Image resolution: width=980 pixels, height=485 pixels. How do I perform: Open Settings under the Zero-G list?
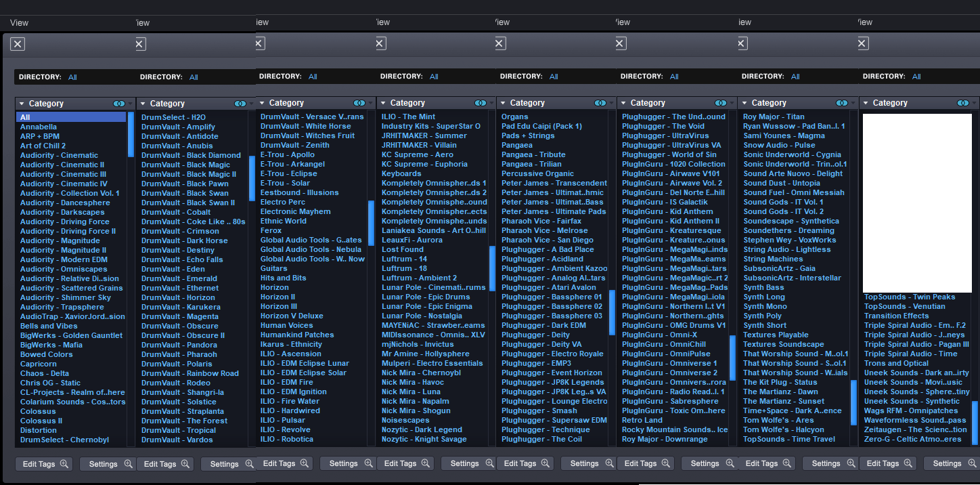(x=952, y=463)
